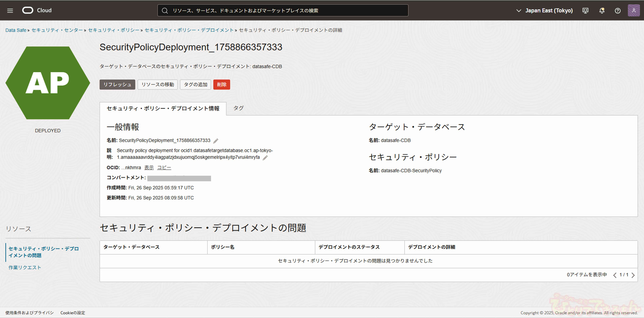Open the hamburger navigation menu

click(x=10, y=10)
